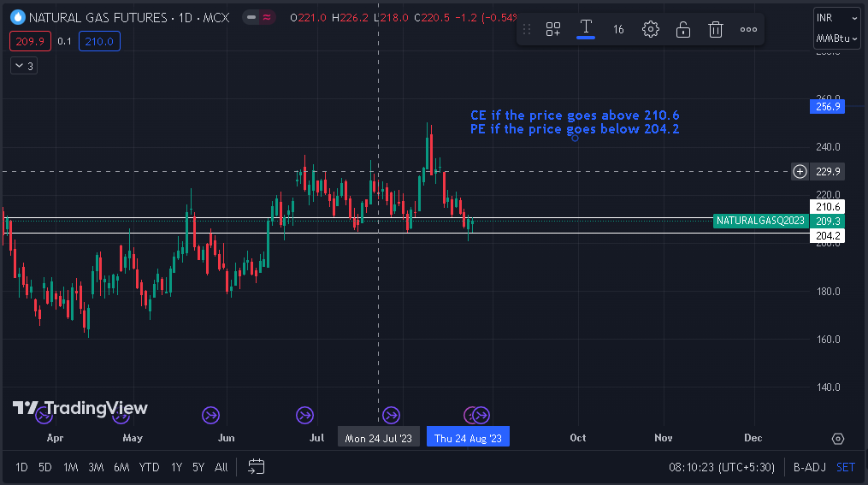
Task: Click rightmost rollover marker near 24 Aug
Action: pos(481,415)
